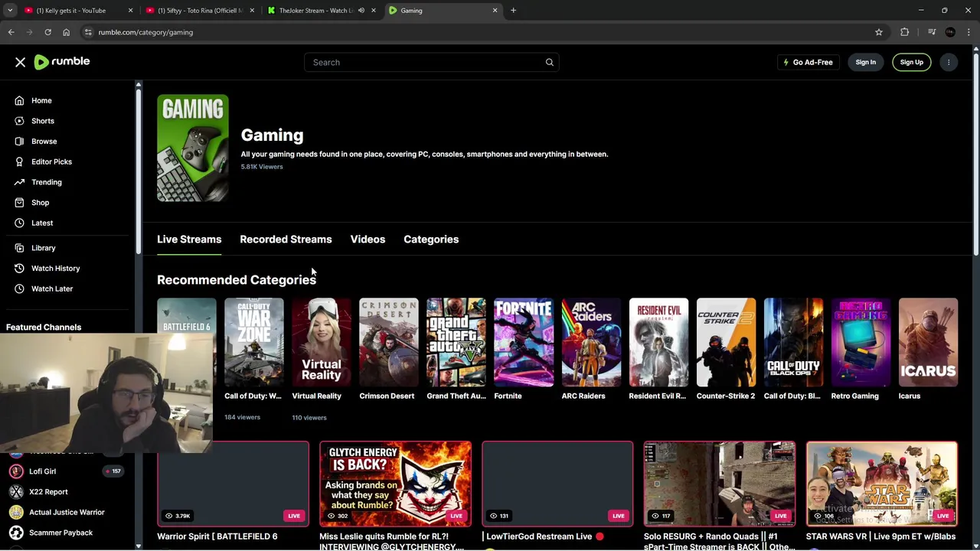The width and height of the screenshot is (980, 551).
Task: Close the sidebar menu with X icon
Action: click(x=21, y=62)
